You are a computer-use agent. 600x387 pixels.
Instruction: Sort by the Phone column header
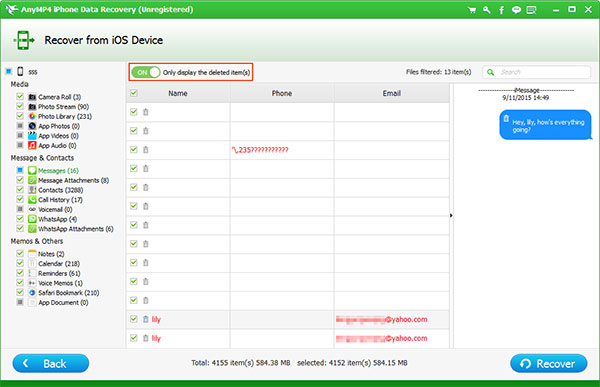click(x=282, y=93)
